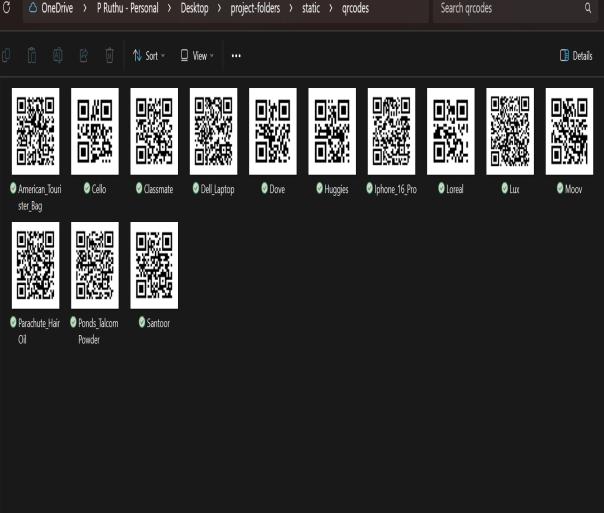Click the sync status icon beside American_Tourister_Bag

tap(13, 188)
